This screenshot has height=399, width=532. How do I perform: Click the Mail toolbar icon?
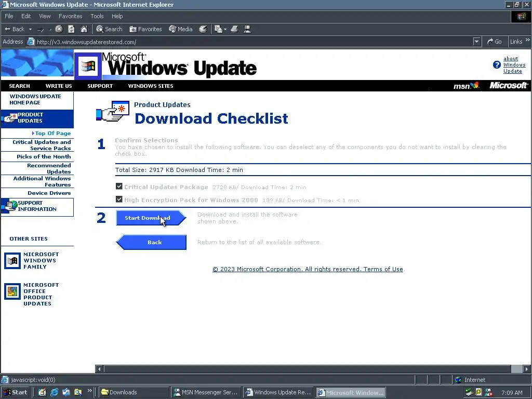coord(219,29)
